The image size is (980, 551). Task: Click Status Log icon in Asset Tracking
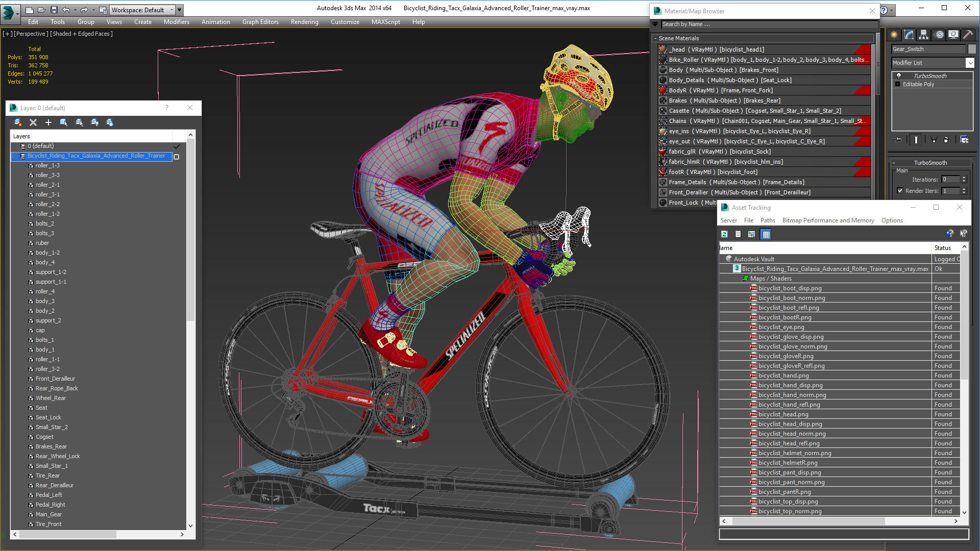click(x=738, y=234)
